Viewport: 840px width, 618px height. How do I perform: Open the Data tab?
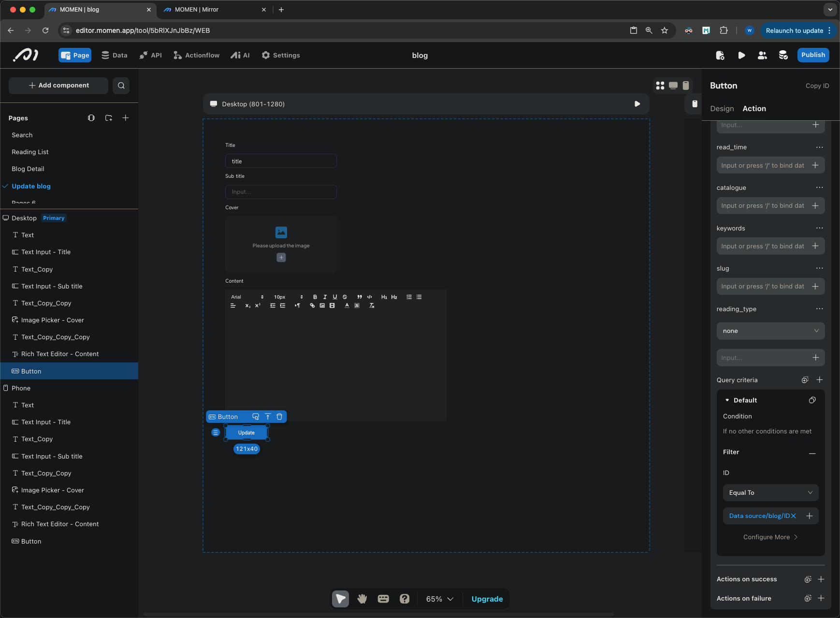coord(114,56)
